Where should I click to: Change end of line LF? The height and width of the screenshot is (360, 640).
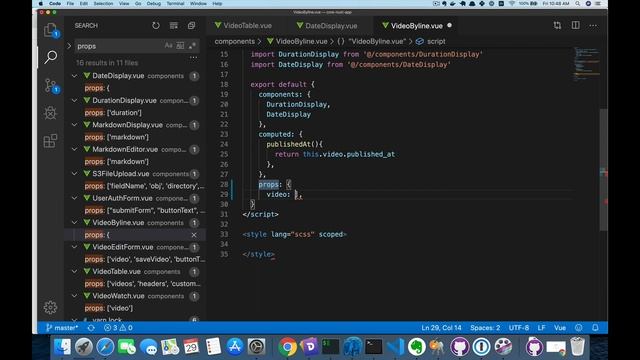coord(542,328)
